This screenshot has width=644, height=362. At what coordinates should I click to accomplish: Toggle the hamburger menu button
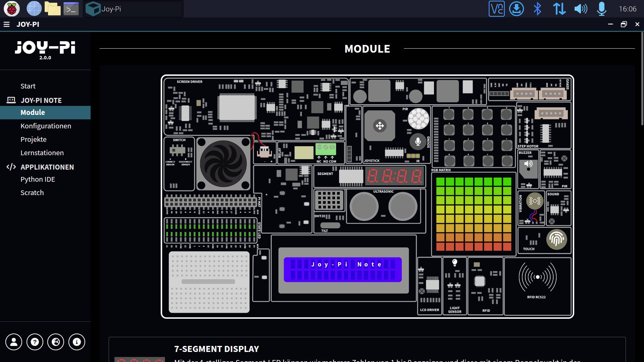pyautogui.click(x=6, y=24)
